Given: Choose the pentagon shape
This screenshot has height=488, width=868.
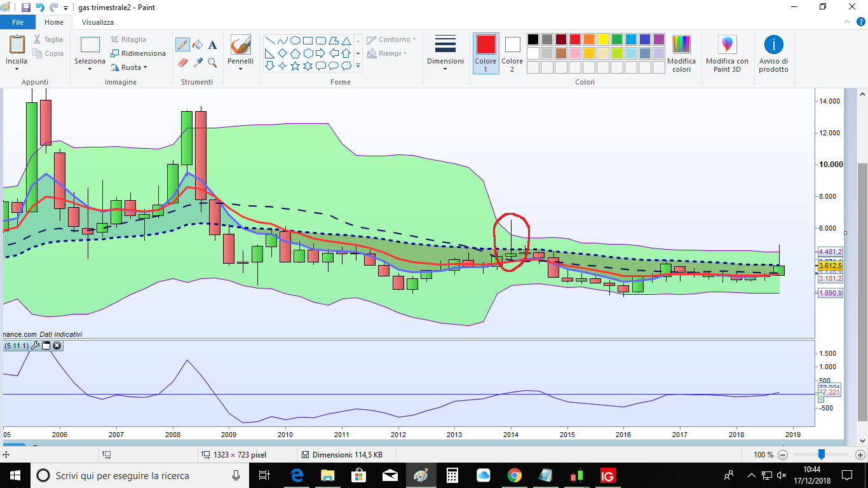Looking at the screenshot, I should (295, 53).
